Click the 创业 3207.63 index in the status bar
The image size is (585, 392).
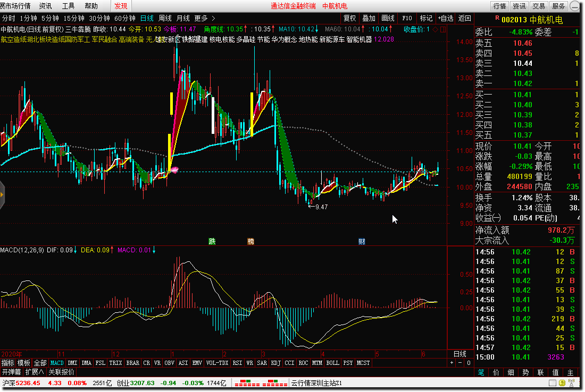[x=136, y=383]
